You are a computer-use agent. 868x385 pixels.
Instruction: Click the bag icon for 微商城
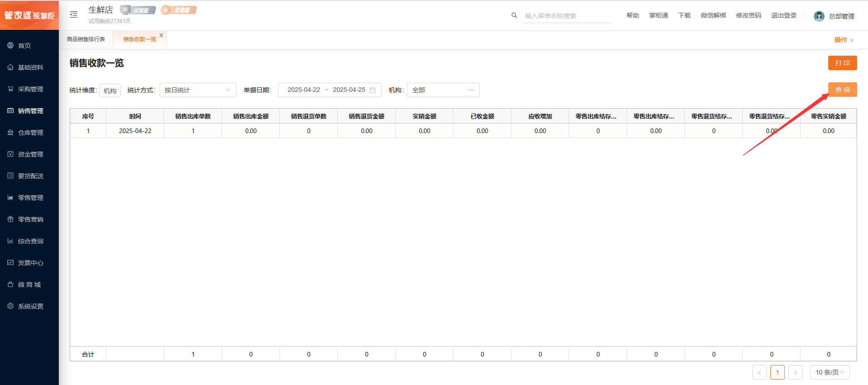tap(10, 284)
